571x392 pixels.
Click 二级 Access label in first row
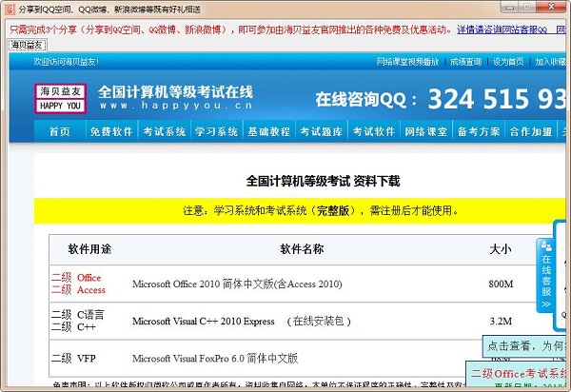[78, 290]
